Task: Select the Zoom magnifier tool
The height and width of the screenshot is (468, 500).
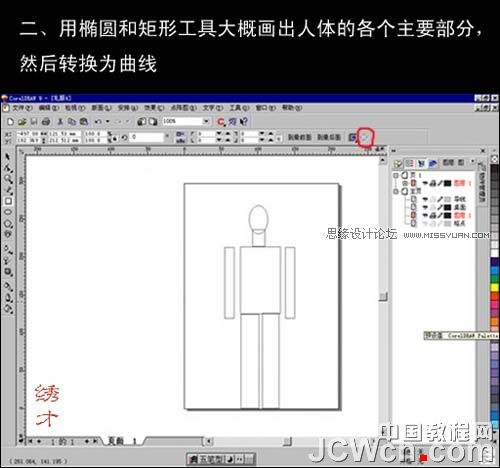Action: 8,179
